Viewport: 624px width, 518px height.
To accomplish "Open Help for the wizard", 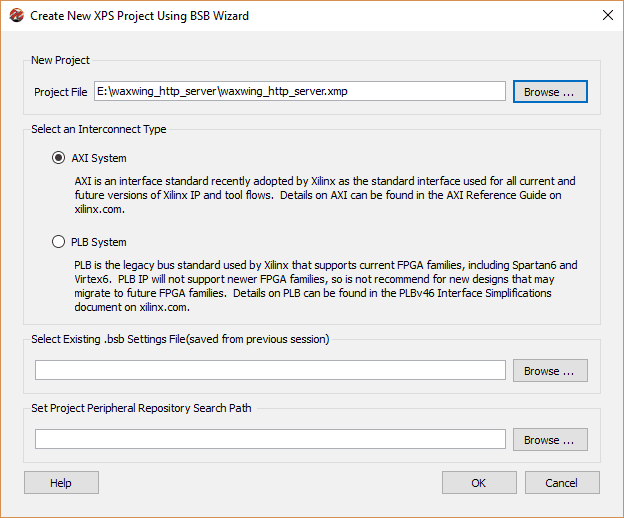I will click(61, 483).
